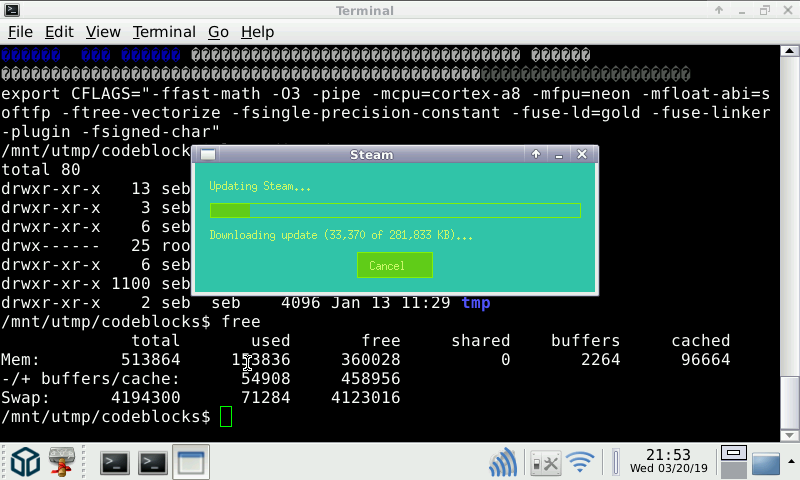Open the Help menu
This screenshot has width=800, height=480.
coord(257,32)
